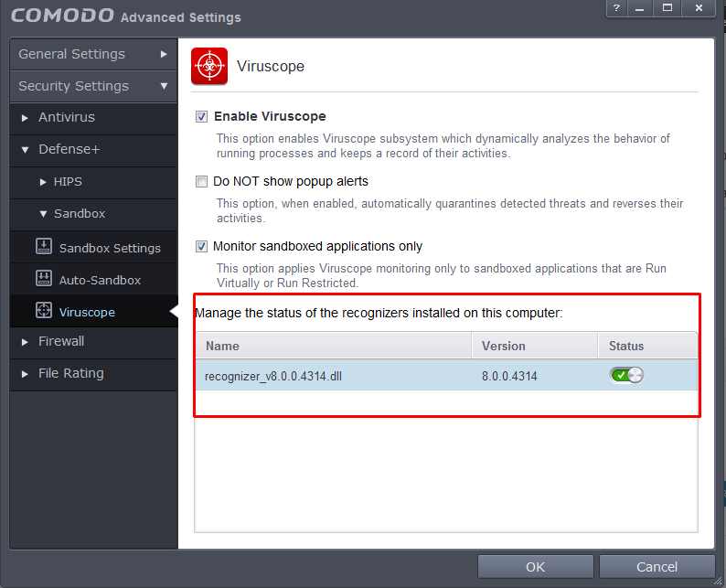The image size is (726, 588).
Task: Open help with the question mark button
Action: pos(616,8)
